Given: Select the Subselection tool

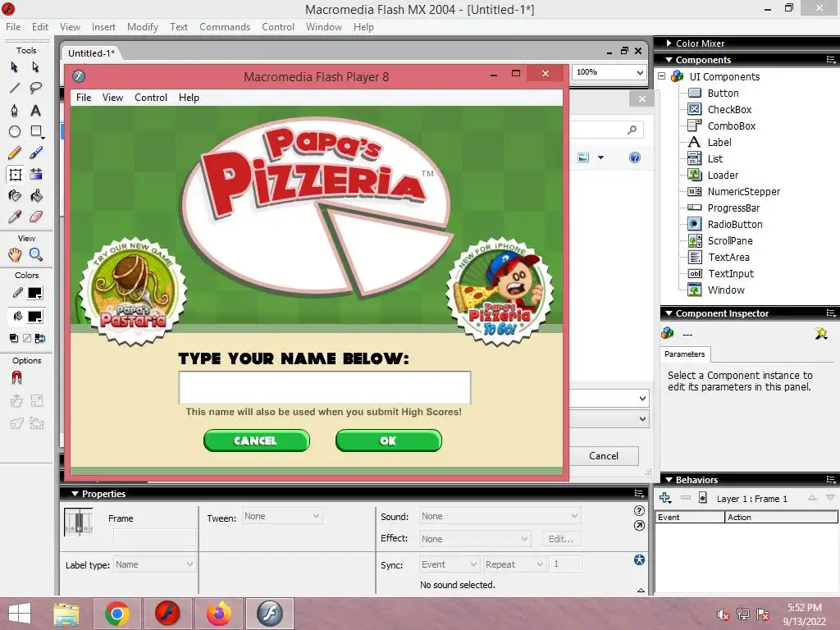Looking at the screenshot, I should (36, 67).
